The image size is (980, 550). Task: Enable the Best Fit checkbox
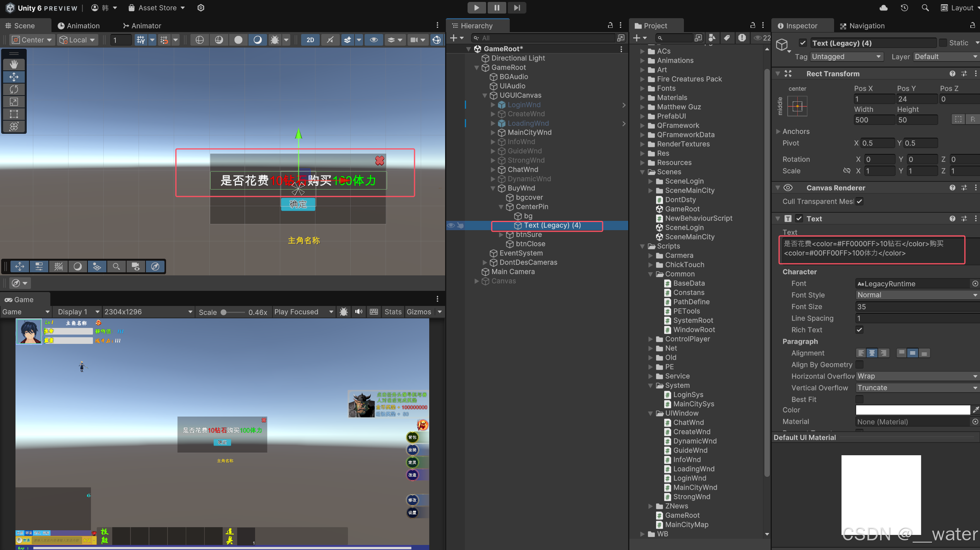[x=859, y=399]
